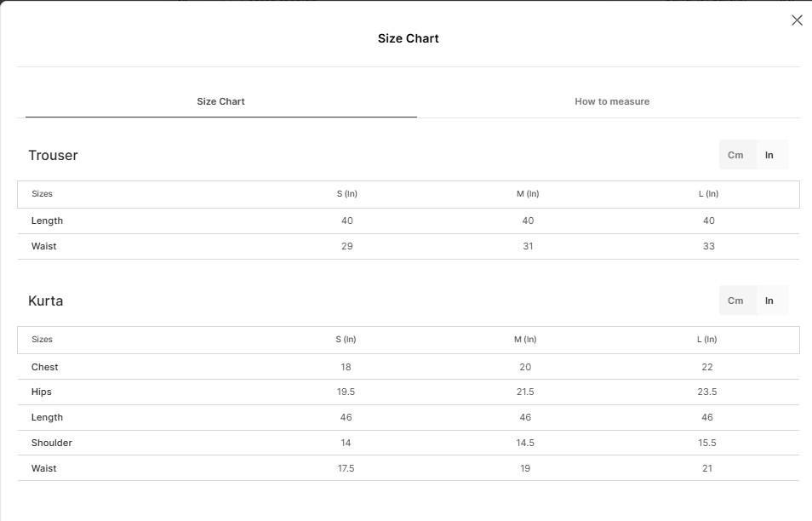Switch Kurta units to Cm
812x521 pixels.
735,301
